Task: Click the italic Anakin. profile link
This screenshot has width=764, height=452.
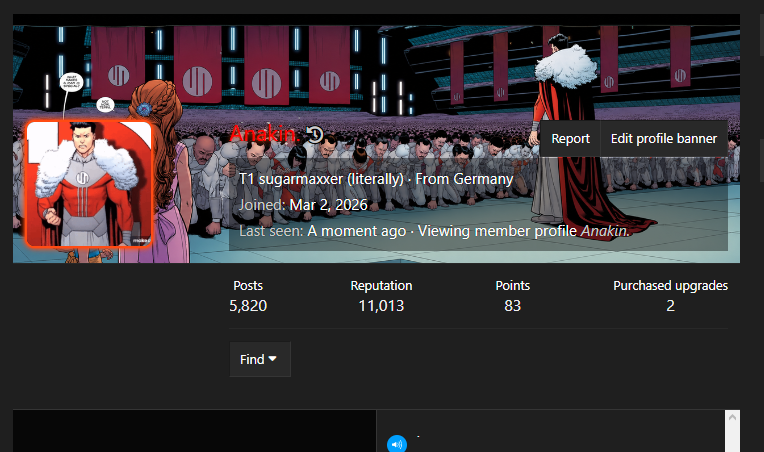Action: (x=605, y=231)
